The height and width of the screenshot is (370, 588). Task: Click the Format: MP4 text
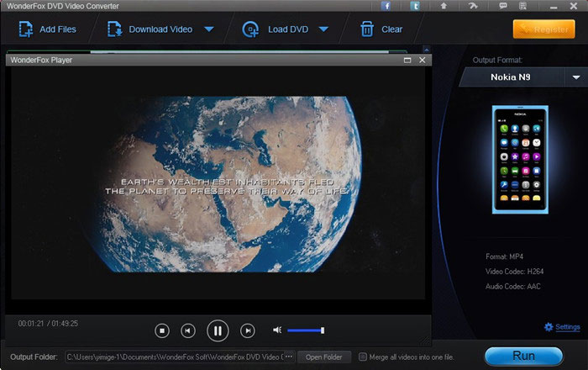coord(504,256)
